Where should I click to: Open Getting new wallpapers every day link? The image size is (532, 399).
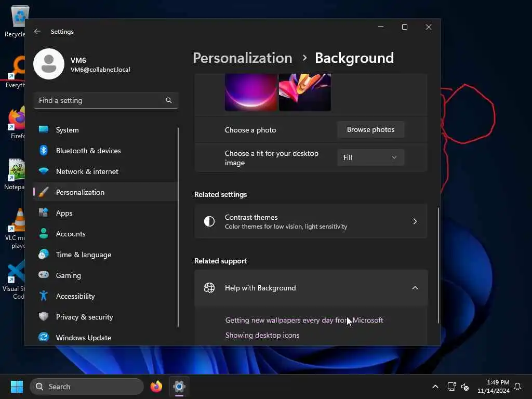[x=304, y=320]
